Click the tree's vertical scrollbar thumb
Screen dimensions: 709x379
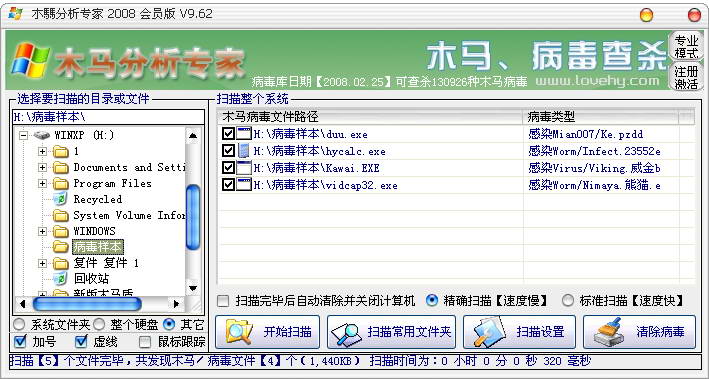point(193,217)
